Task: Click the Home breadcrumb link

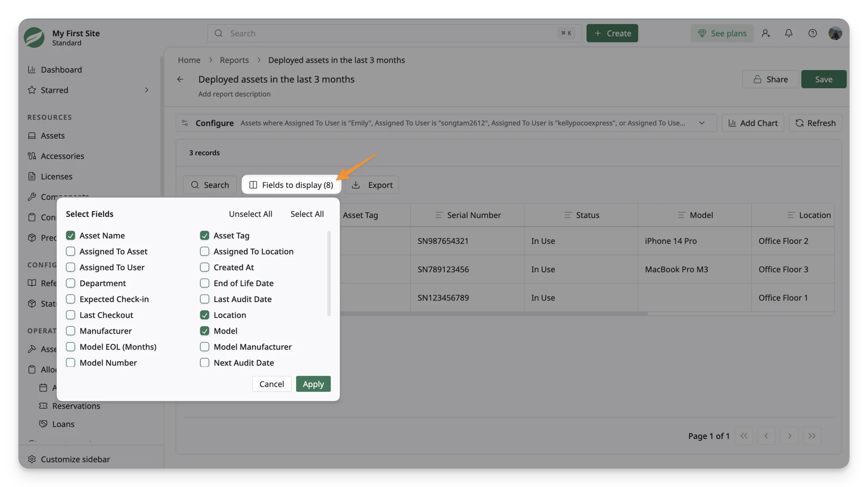Action: [189, 60]
